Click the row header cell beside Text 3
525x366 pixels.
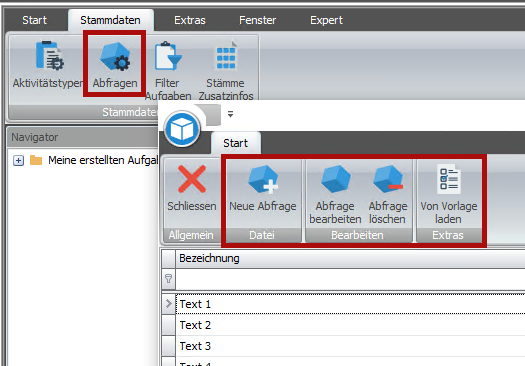pyautogui.click(x=168, y=346)
